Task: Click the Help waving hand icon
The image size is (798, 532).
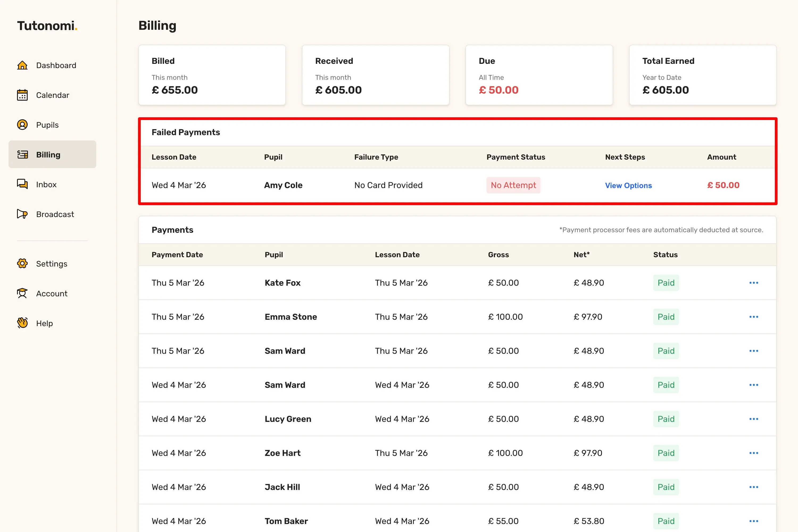Action: 22,323
